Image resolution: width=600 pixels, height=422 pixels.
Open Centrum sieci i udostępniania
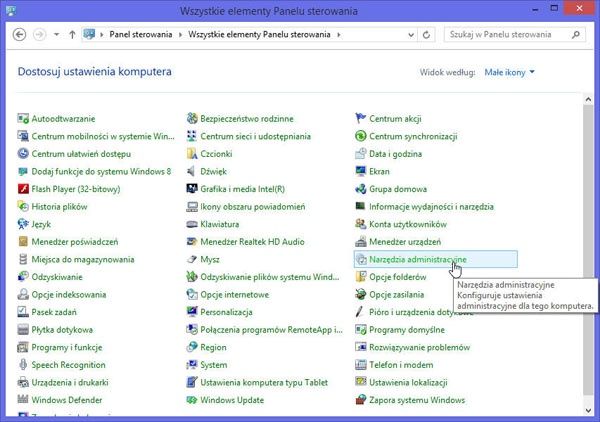(256, 136)
